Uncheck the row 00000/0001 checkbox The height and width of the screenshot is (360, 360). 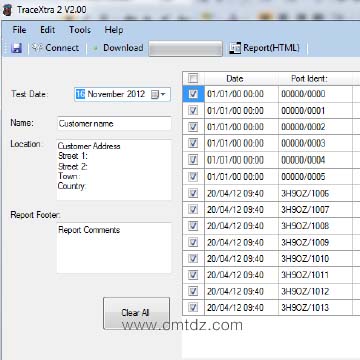[x=193, y=111]
